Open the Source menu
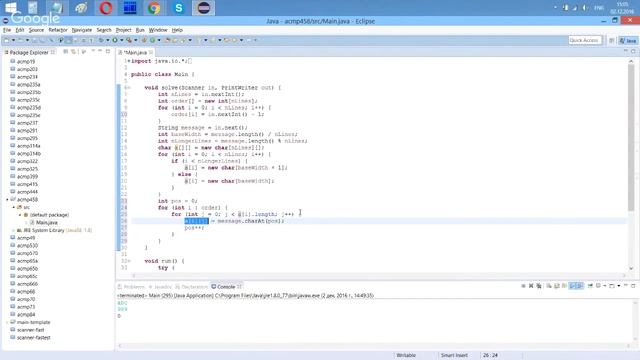Viewport: 640px width, 360px height. (36, 30)
